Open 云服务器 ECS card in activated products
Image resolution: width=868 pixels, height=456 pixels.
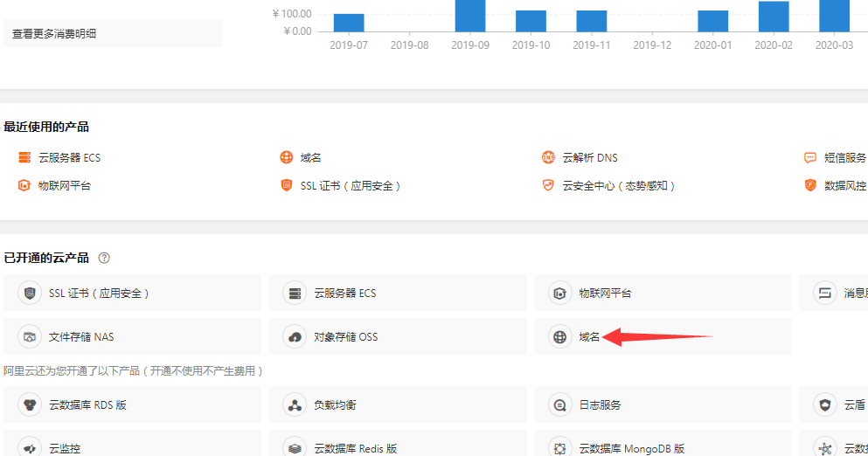coord(398,293)
